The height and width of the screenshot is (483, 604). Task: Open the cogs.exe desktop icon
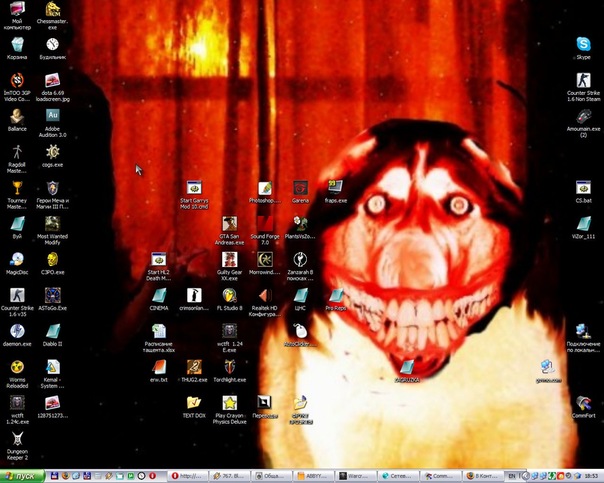coord(52,156)
